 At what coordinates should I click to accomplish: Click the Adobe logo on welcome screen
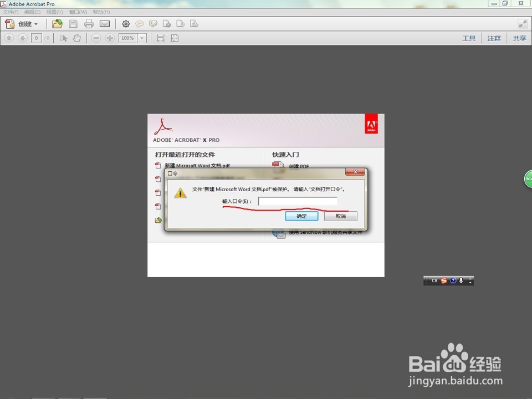coord(371,124)
